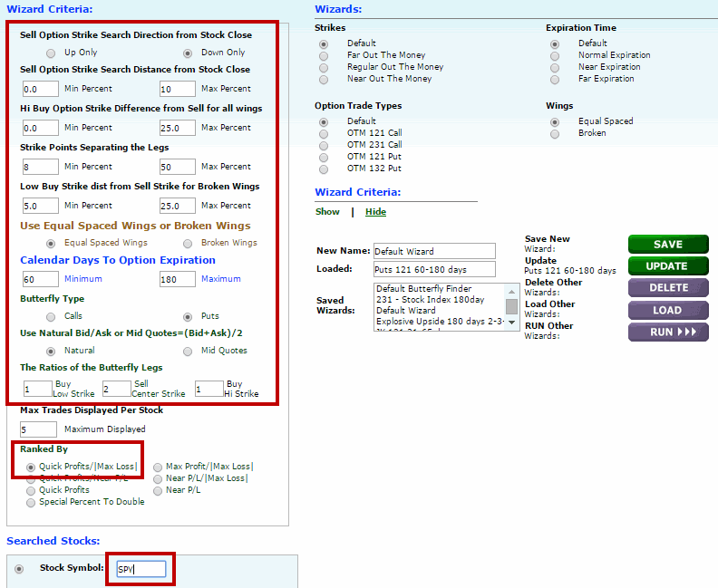
Task: Click the DELETE wizard button
Action: point(668,288)
